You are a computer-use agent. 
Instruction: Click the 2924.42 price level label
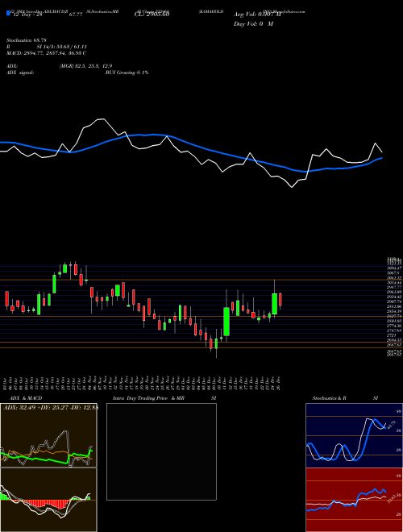(x=394, y=297)
